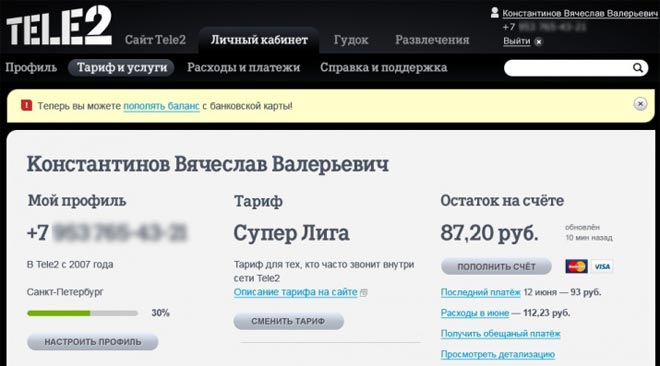Click the Visa payment icon
Viewport: 660px width, 366px height.
point(602,266)
